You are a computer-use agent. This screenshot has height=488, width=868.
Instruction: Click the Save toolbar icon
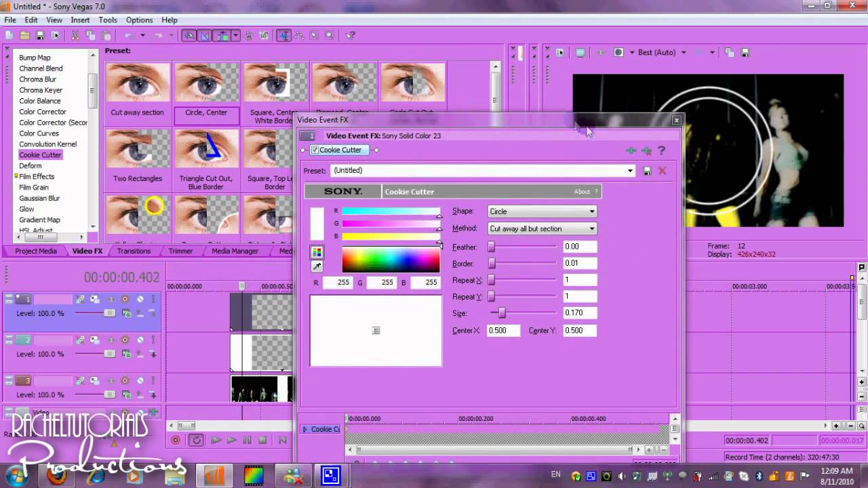(40, 35)
